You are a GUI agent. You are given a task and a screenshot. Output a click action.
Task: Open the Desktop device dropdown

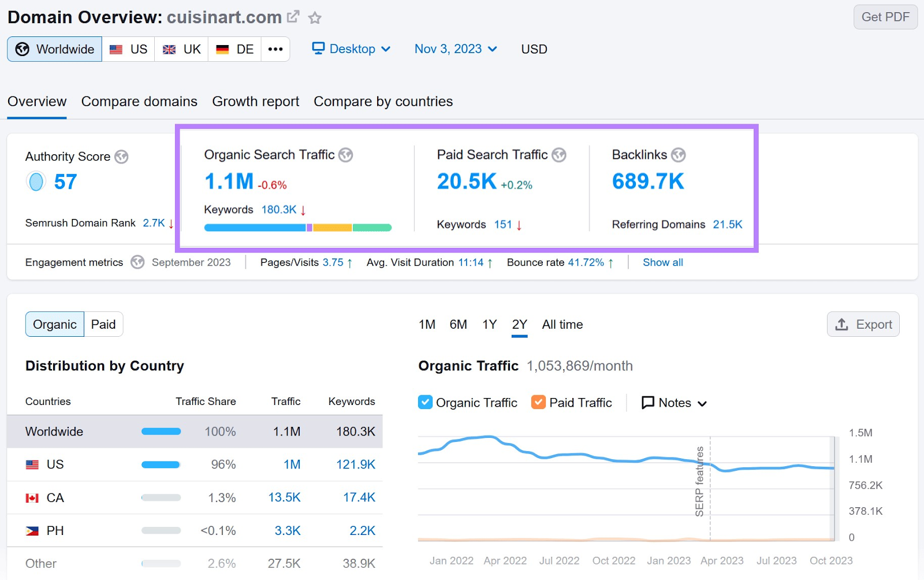pos(351,49)
